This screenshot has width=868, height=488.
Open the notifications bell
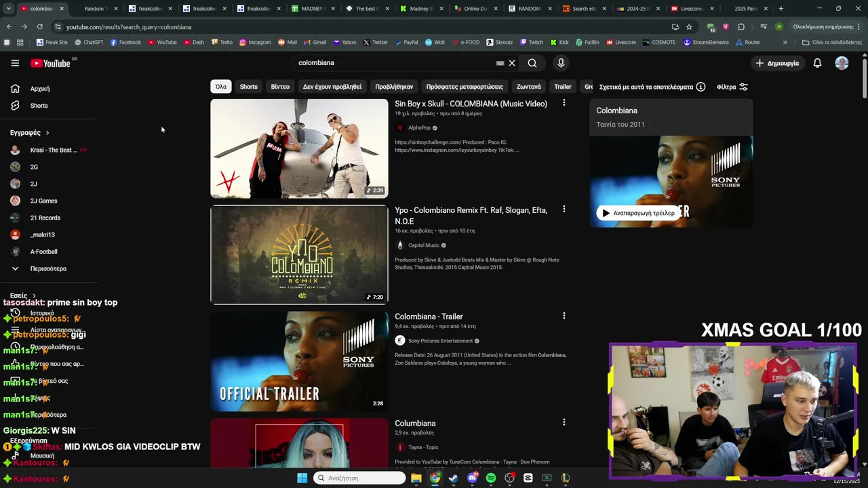coord(817,63)
